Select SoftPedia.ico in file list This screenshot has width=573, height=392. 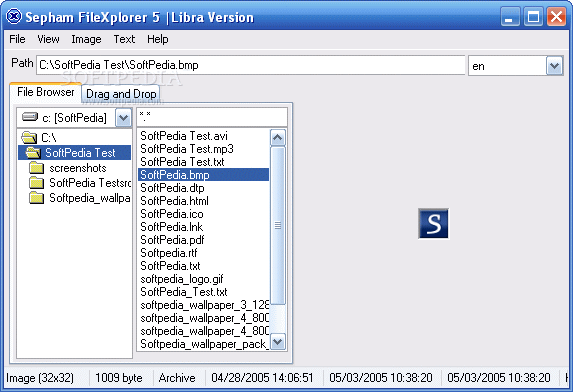point(172,214)
